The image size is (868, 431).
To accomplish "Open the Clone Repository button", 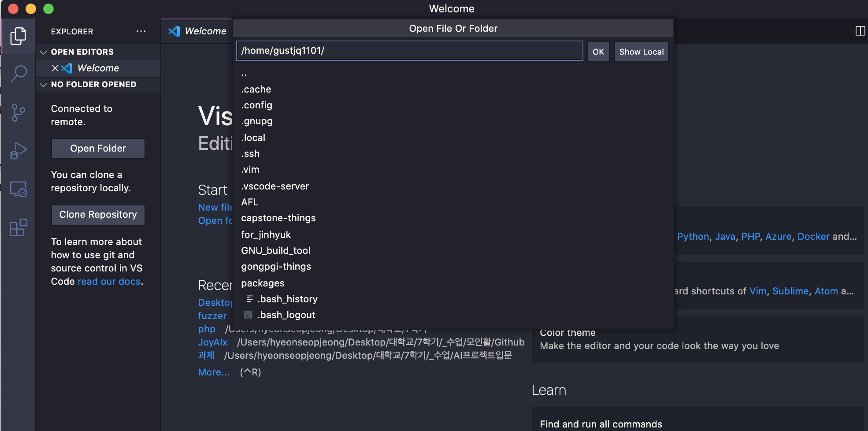I will coord(98,215).
